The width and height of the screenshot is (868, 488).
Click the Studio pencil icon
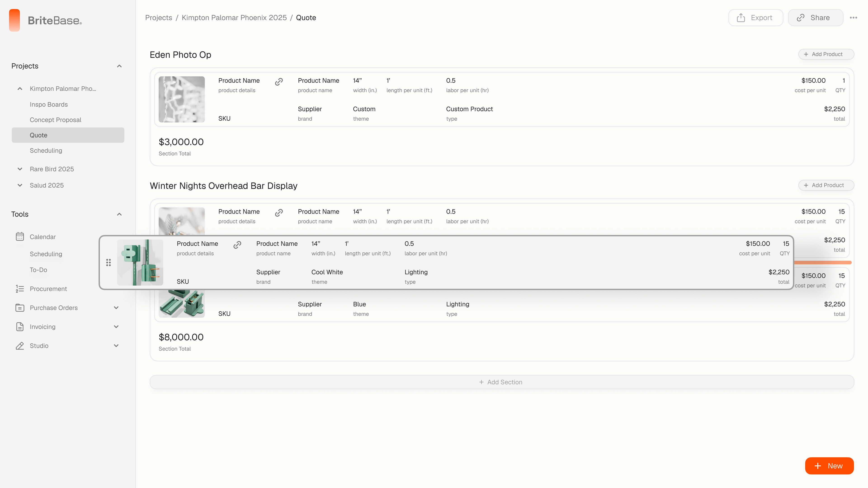tap(20, 345)
